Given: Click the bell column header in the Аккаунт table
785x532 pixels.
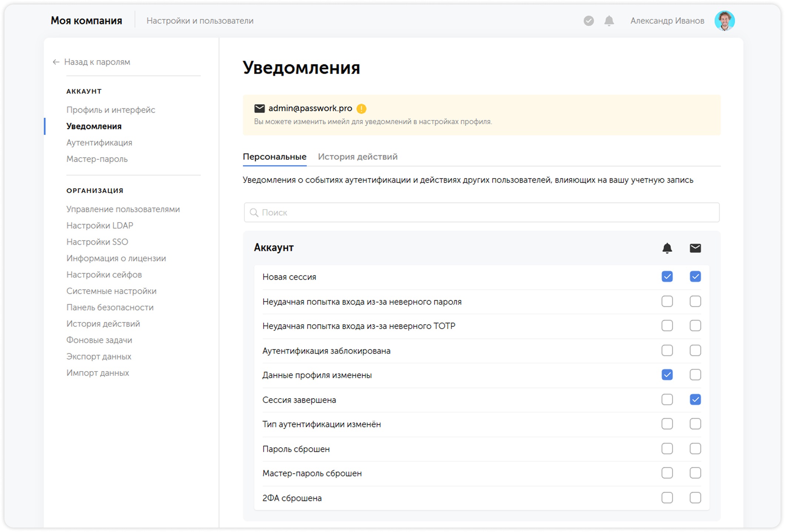Looking at the screenshot, I should tap(667, 248).
